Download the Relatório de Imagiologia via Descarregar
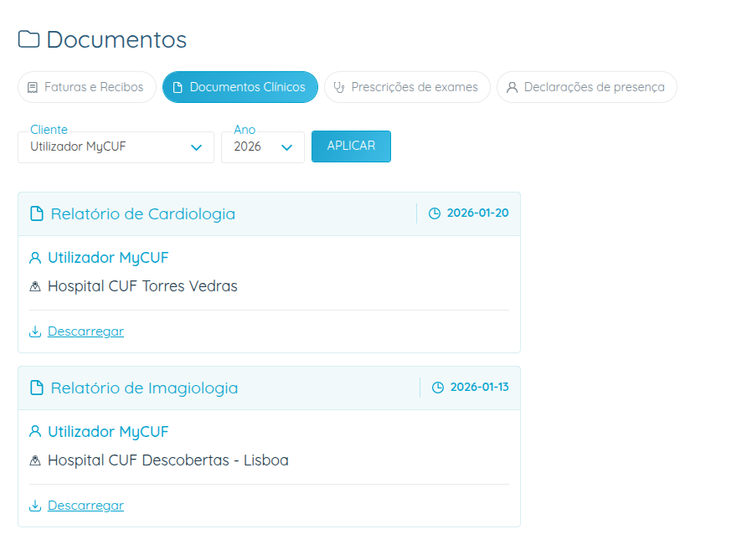747x560 pixels. 85,506
